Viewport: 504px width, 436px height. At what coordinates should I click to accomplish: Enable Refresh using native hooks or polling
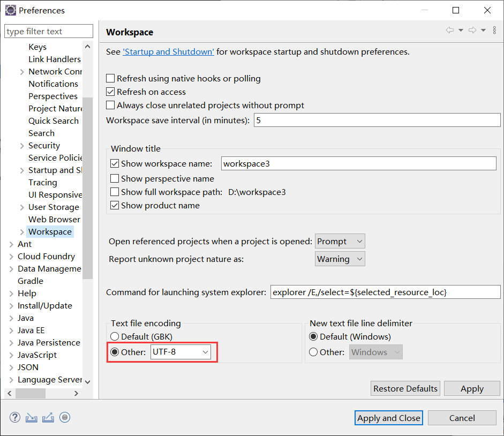(110, 78)
